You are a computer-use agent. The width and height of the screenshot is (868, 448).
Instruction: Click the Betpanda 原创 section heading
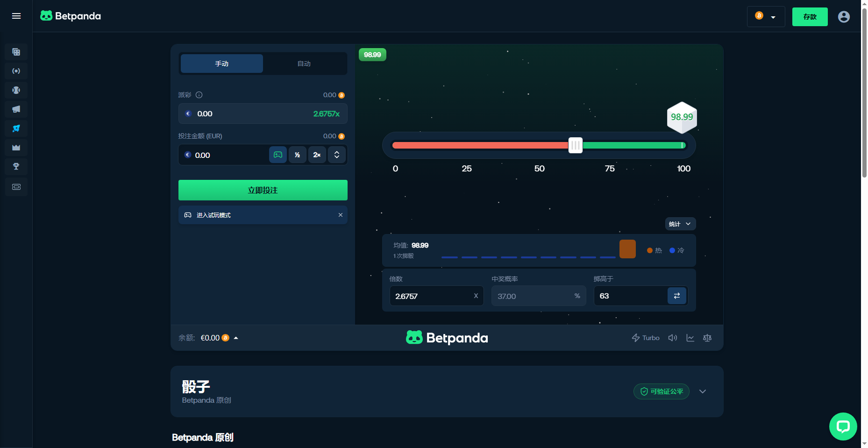coord(203,437)
